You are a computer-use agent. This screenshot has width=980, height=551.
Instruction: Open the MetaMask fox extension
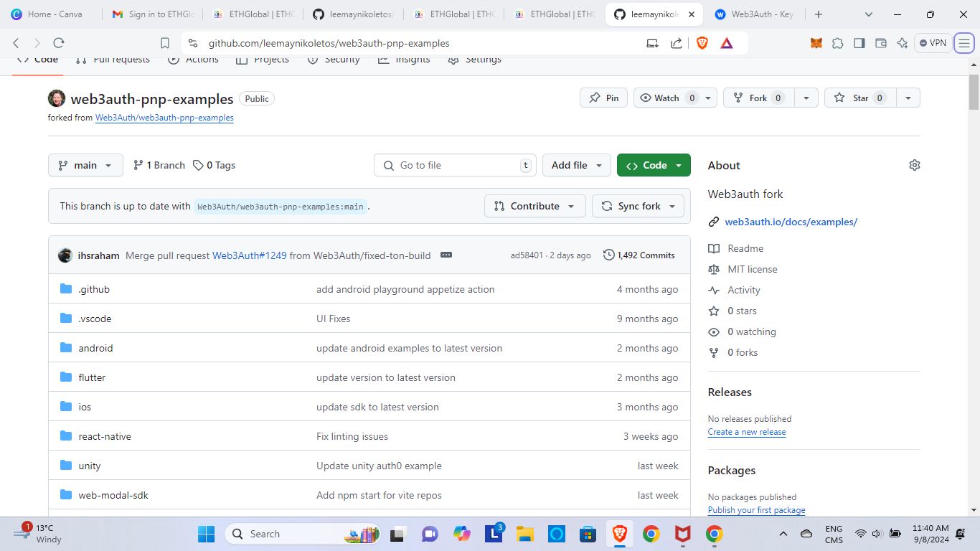816,43
